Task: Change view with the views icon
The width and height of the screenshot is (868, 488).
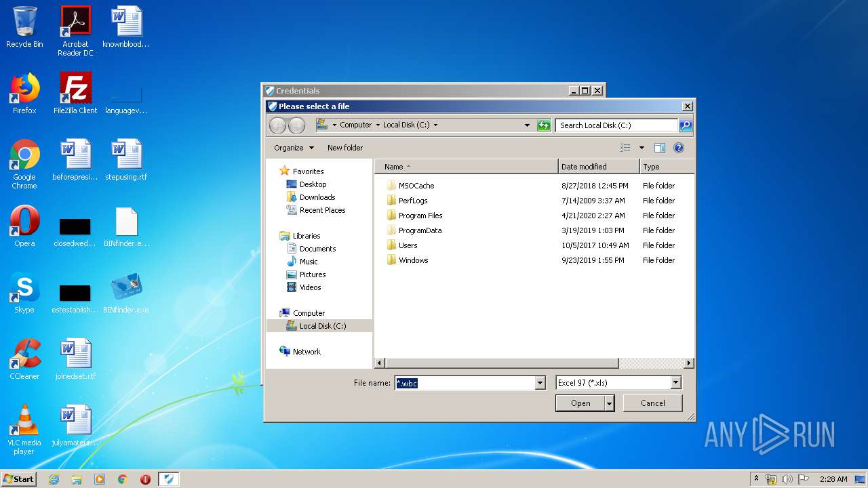Action: coord(625,148)
